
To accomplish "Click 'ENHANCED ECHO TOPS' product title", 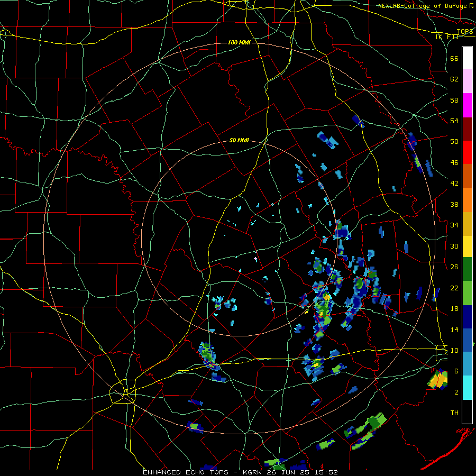I will [186, 472].
